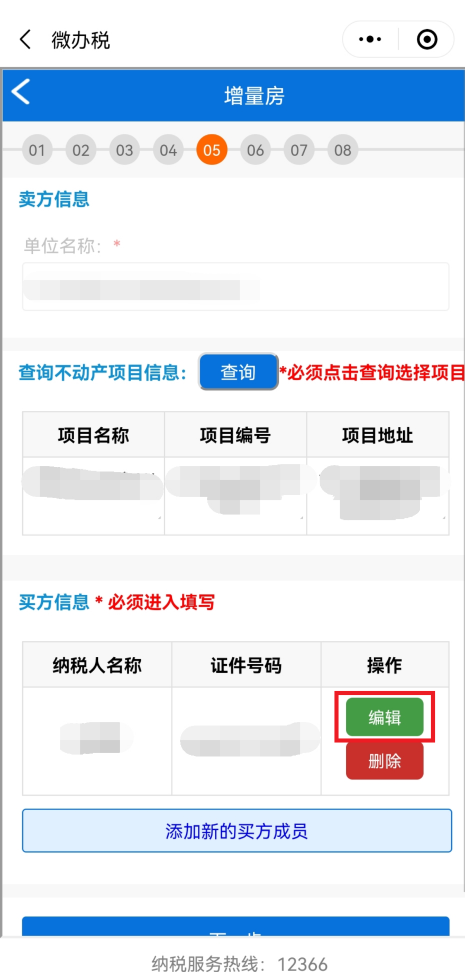Close mini program via circle target icon

tap(427, 39)
